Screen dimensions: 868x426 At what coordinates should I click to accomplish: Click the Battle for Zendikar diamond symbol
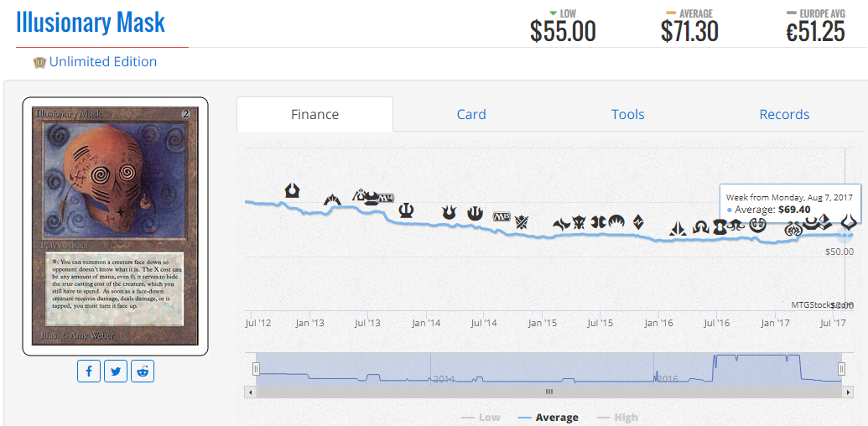(x=639, y=222)
